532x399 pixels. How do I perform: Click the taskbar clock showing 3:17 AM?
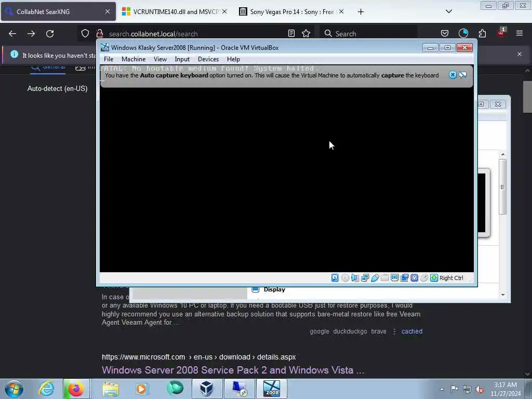tap(506, 389)
